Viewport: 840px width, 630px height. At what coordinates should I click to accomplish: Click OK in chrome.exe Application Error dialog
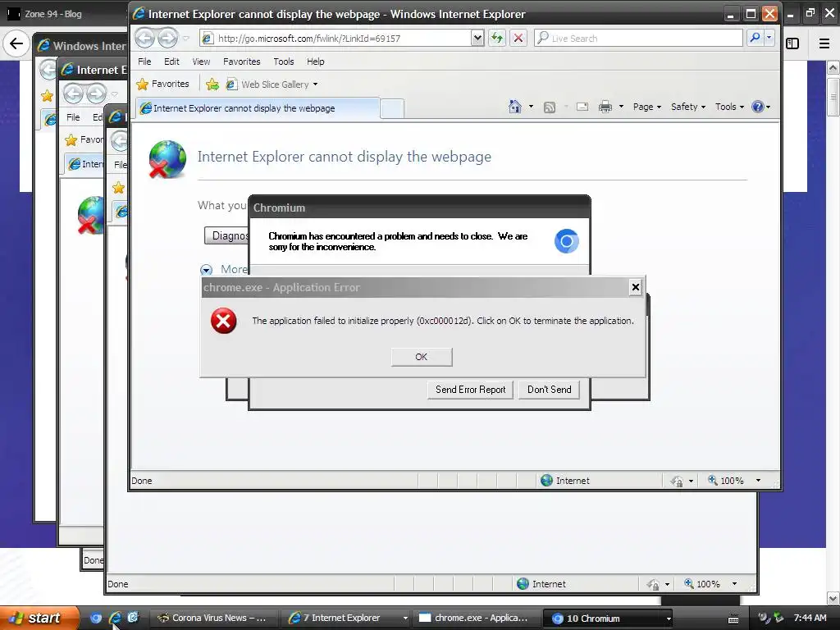point(422,357)
